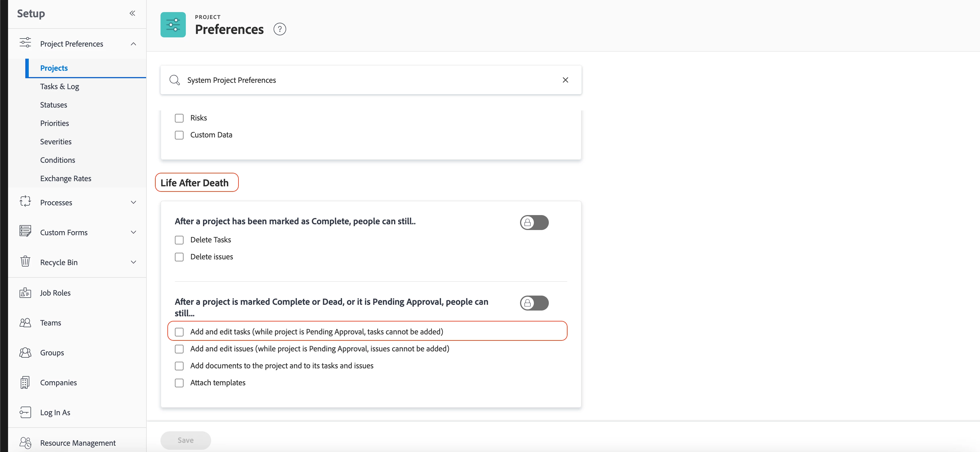The image size is (980, 452).
Task: Clear search with the X icon
Action: click(x=565, y=80)
